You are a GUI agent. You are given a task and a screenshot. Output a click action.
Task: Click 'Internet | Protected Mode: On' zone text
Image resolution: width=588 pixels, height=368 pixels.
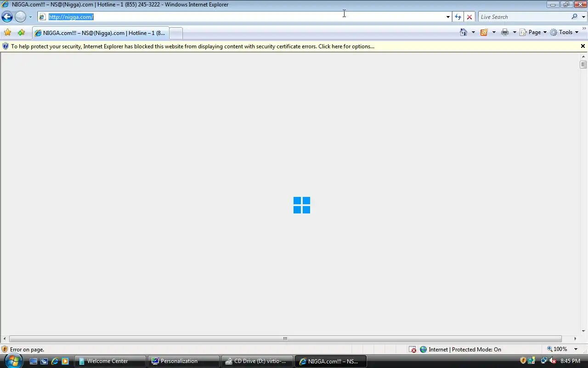click(465, 350)
